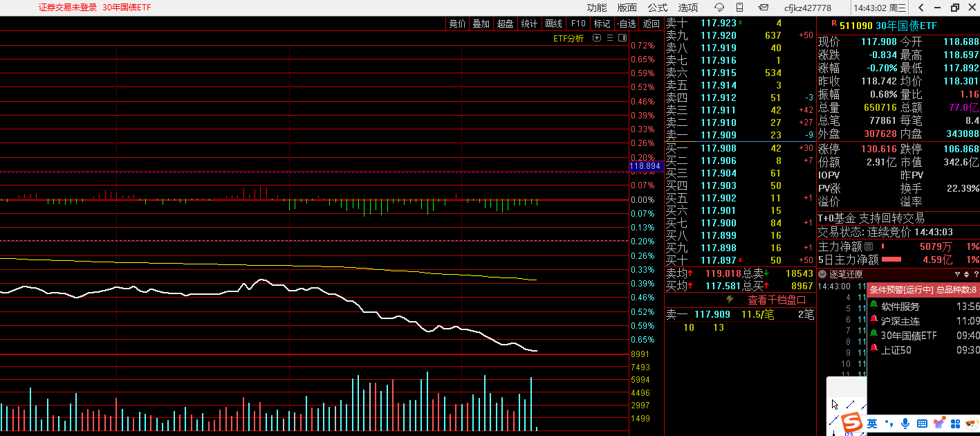This screenshot has width=980, height=436.
Task: Click the 14:43:02 周三 clock display
Action: tap(880, 8)
